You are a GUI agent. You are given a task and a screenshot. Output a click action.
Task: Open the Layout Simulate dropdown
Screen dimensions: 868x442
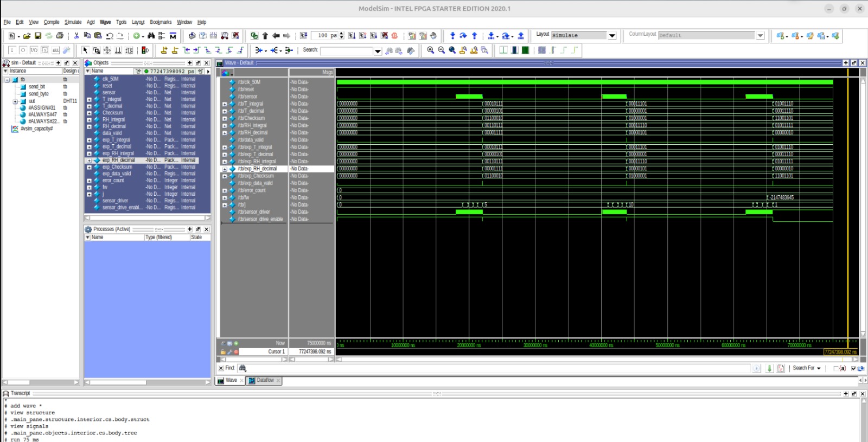[x=612, y=36]
